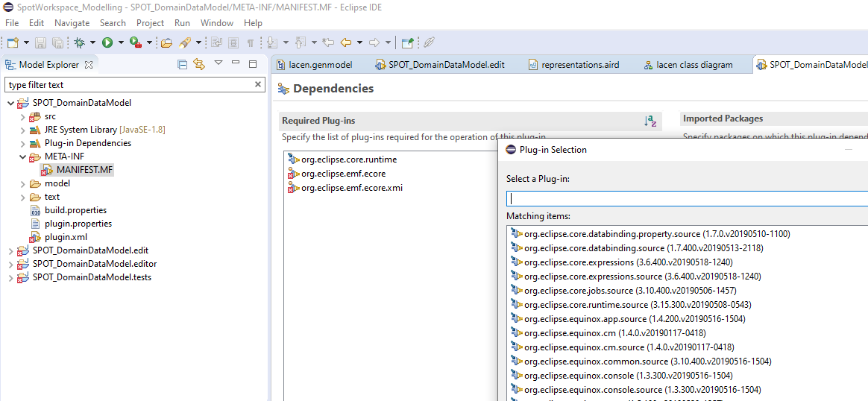
Task: Click the green Run button
Action: click(107, 42)
